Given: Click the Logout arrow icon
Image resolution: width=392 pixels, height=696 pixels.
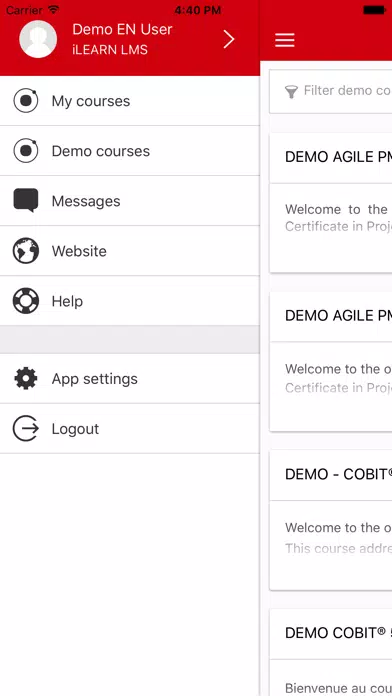Looking at the screenshot, I should [26, 428].
